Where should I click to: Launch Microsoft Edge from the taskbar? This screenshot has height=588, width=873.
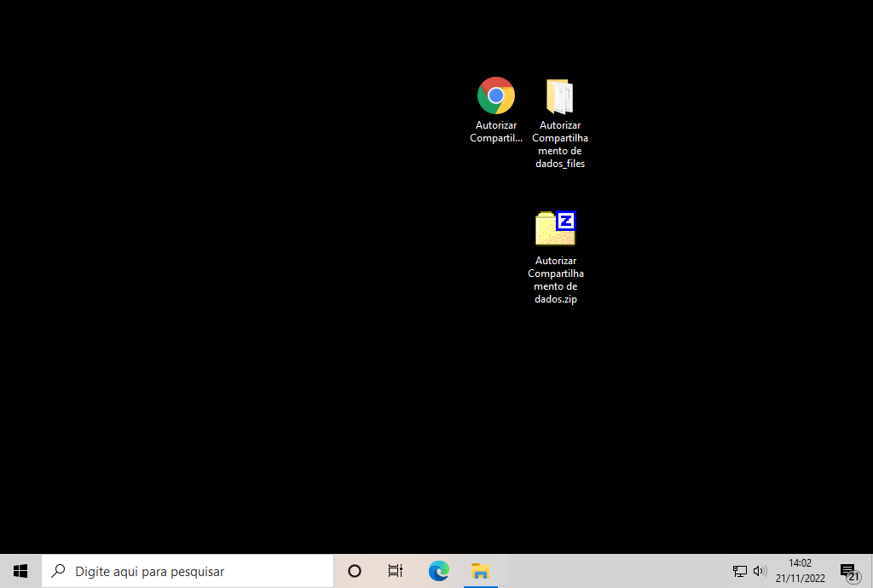pos(438,571)
